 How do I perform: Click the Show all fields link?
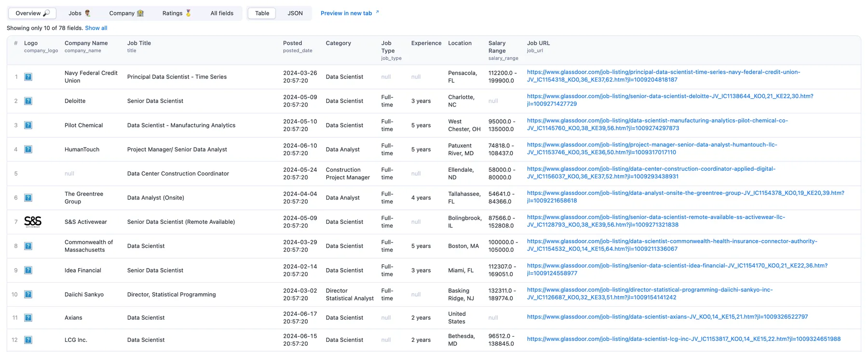(96, 28)
